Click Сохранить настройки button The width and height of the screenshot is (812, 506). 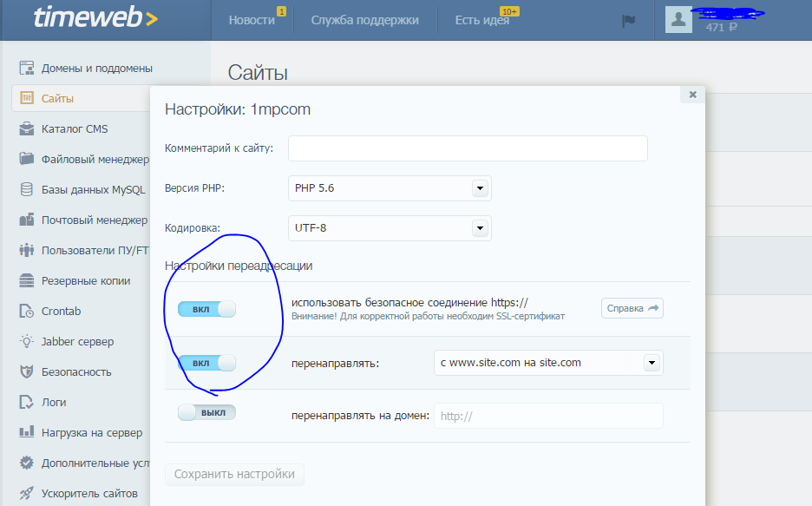[x=234, y=474]
